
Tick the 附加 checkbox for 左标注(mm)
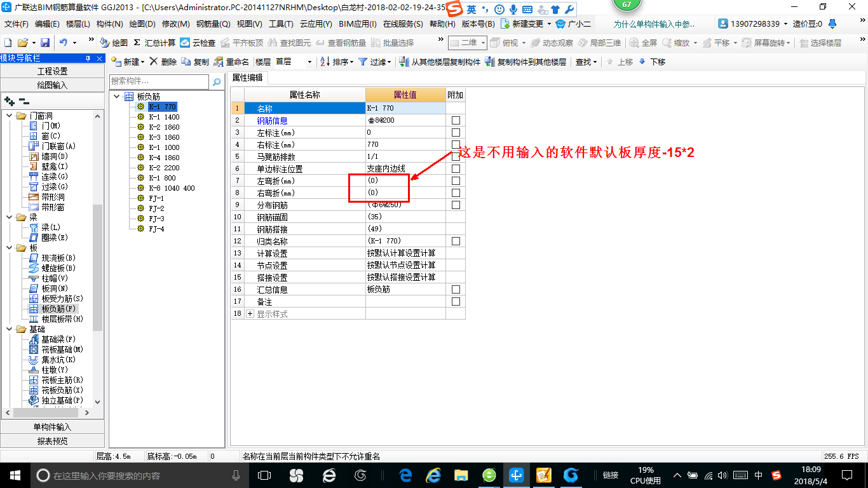456,132
